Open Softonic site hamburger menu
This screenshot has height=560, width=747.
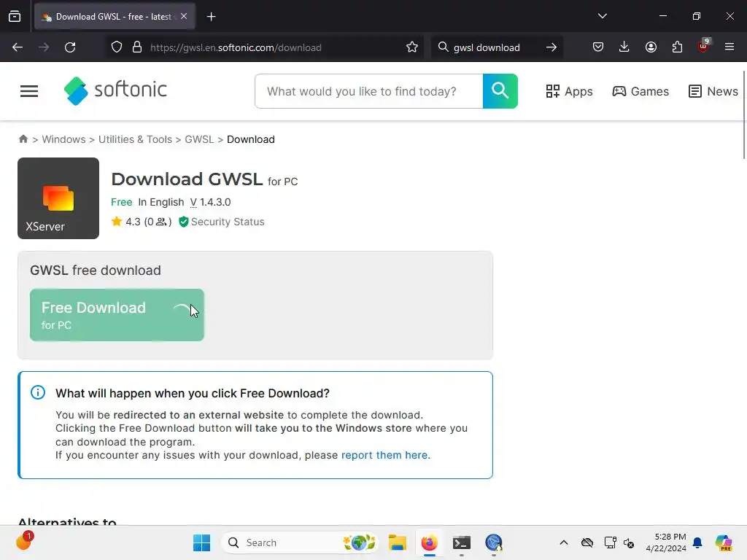click(x=29, y=91)
